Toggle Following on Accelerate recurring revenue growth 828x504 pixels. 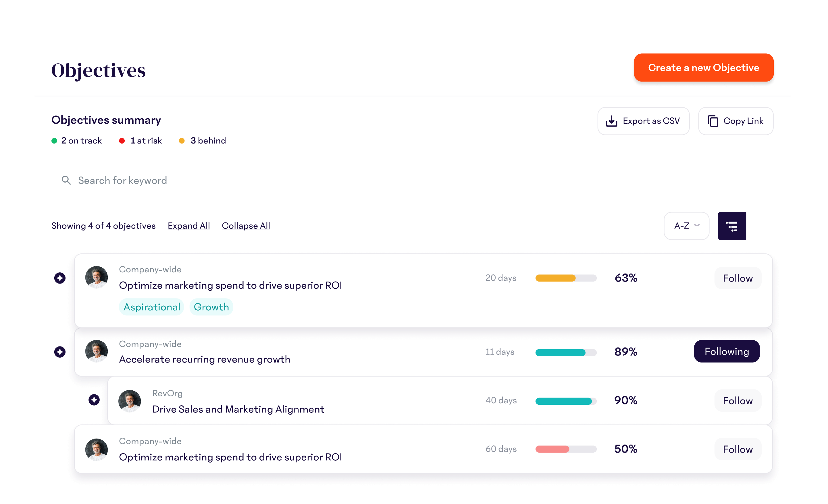point(727,351)
